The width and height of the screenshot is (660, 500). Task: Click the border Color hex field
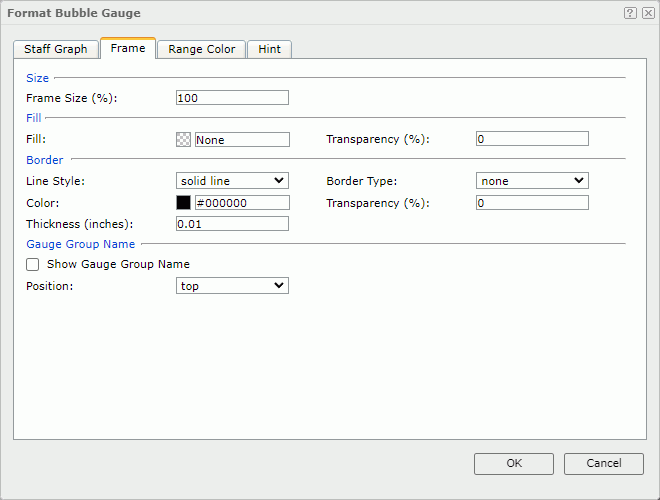242,203
